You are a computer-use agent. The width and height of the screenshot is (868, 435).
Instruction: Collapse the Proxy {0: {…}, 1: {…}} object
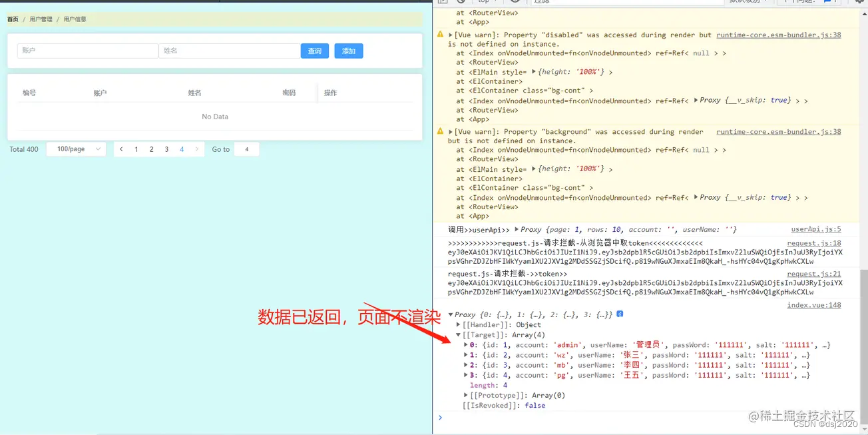451,314
